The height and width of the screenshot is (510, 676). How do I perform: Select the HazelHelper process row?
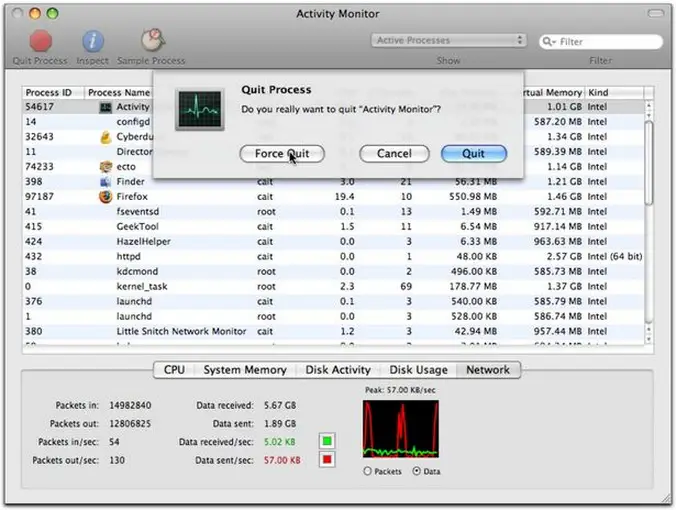point(333,242)
